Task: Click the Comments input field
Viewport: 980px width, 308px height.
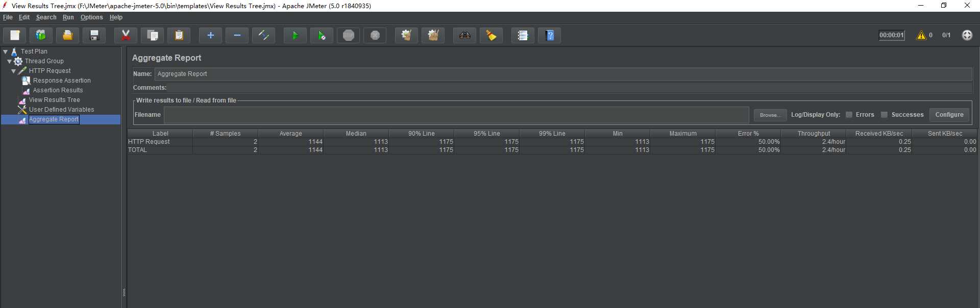Action: pyautogui.click(x=570, y=88)
